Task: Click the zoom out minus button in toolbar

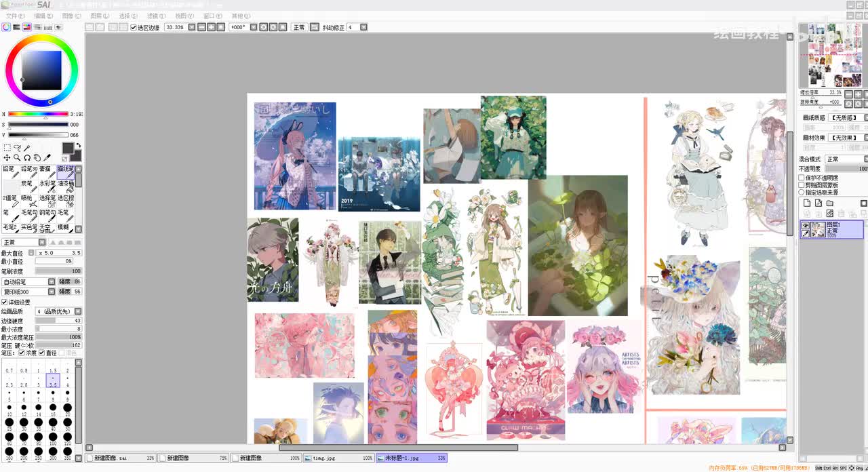Action: 201,27
